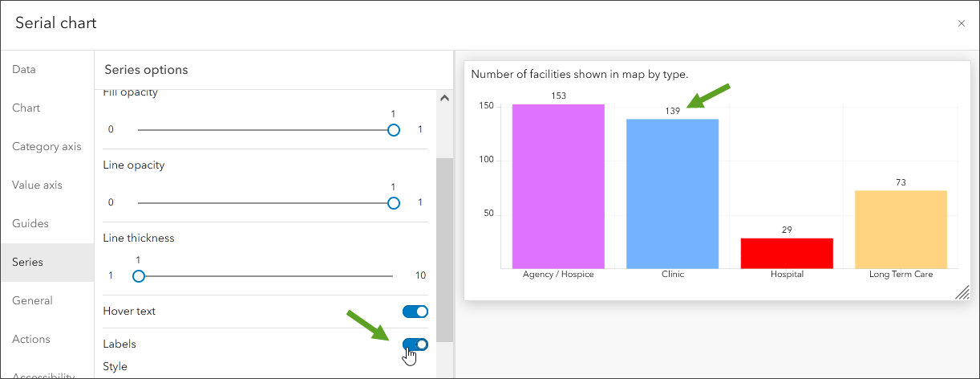980x379 pixels.
Task: Click the Line opacity slider handle
Action: point(393,203)
